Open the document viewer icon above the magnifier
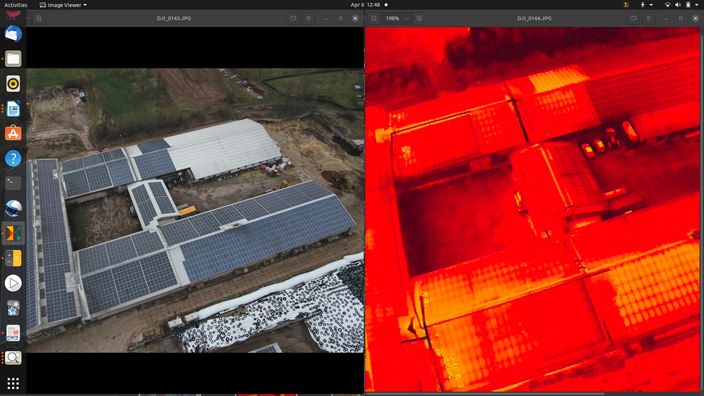The width and height of the screenshot is (704, 396). [x=13, y=333]
